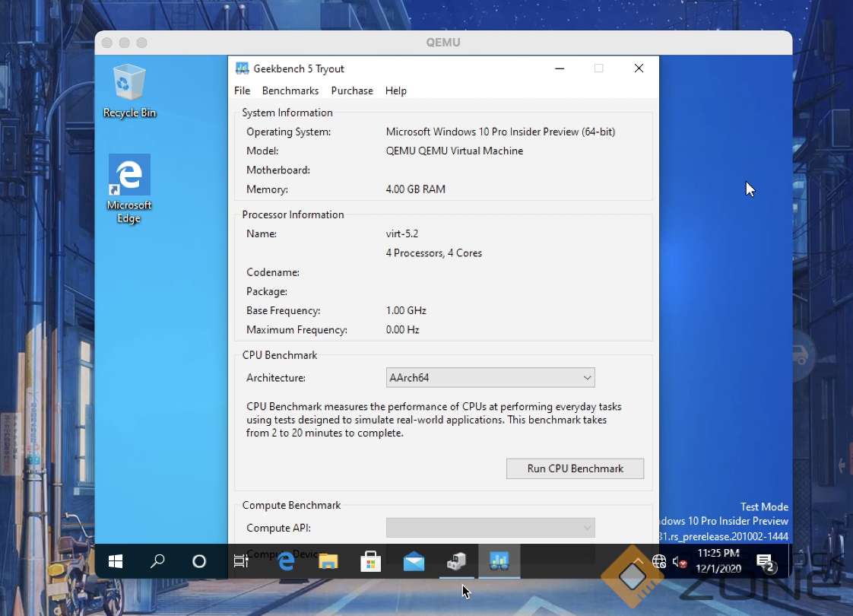Click the "Codename:" label
The width and height of the screenshot is (853, 616).
click(x=273, y=272)
